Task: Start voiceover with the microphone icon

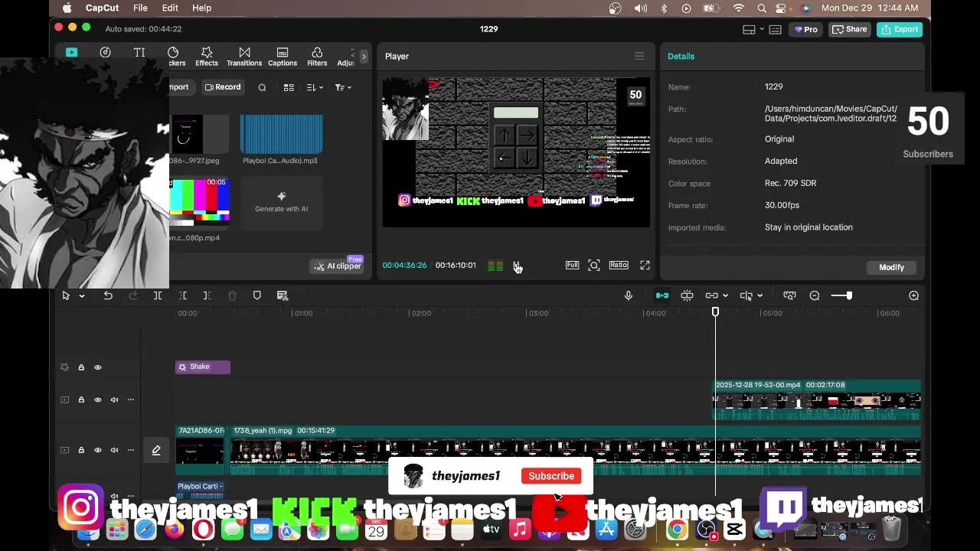Action: [629, 295]
